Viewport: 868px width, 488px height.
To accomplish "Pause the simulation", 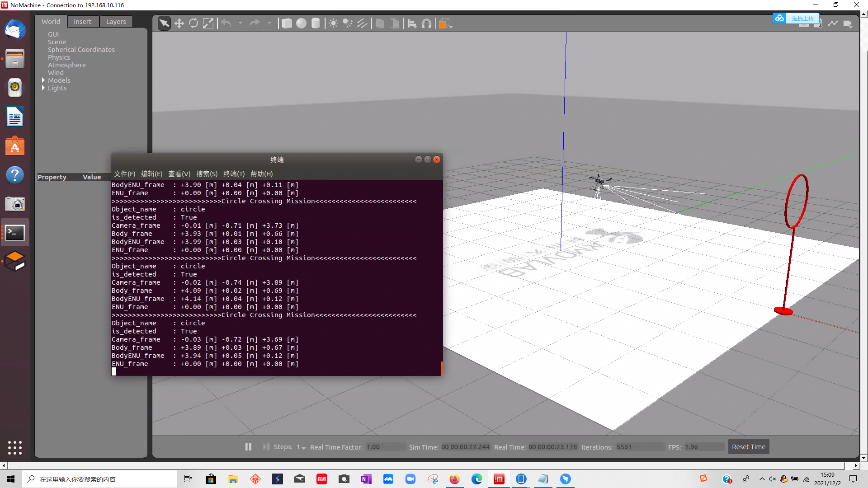I will 248,447.
